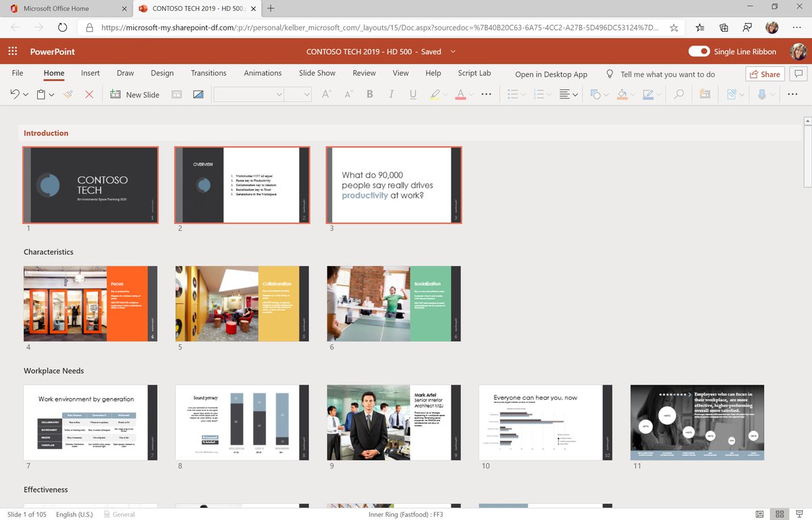Click the Undo icon
This screenshot has width=812, height=520.
click(15, 94)
